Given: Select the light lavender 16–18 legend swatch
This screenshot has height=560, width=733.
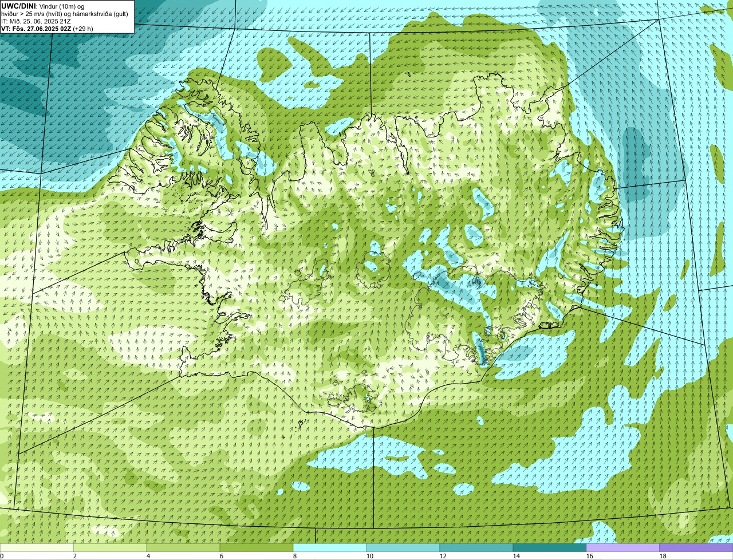Looking at the screenshot, I should [x=623, y=547].
